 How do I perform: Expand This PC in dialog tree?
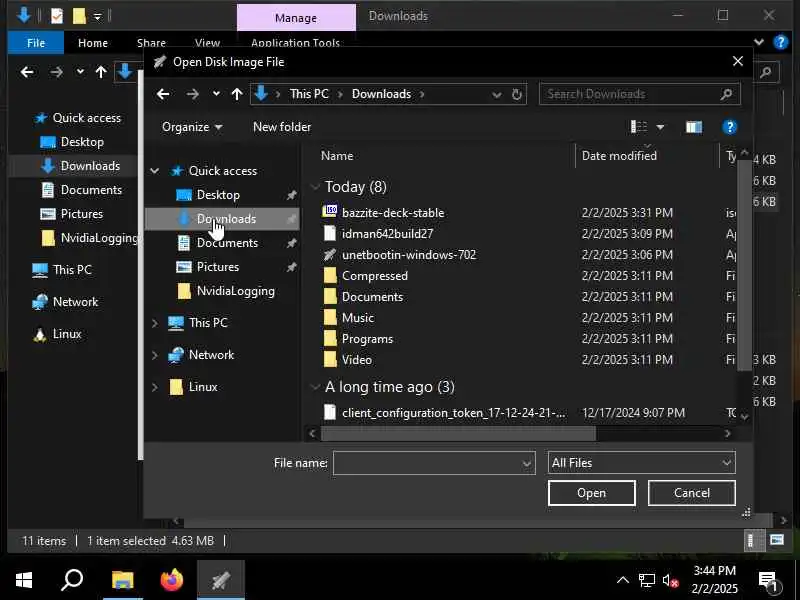click(x=155, y=323)
